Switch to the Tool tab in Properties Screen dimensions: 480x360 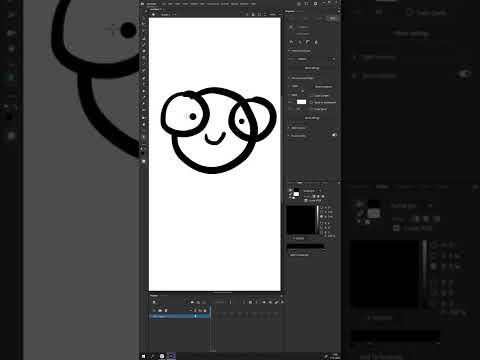pos(291,18)
